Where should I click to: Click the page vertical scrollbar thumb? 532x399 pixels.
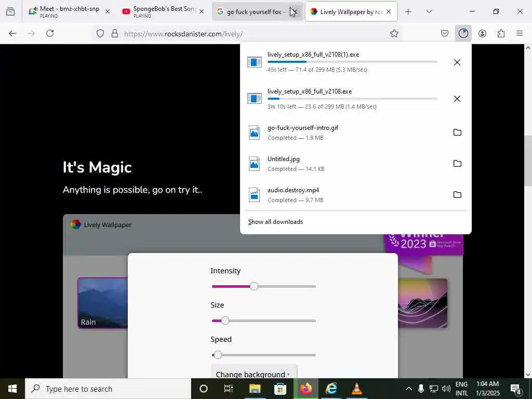(528, 161)
